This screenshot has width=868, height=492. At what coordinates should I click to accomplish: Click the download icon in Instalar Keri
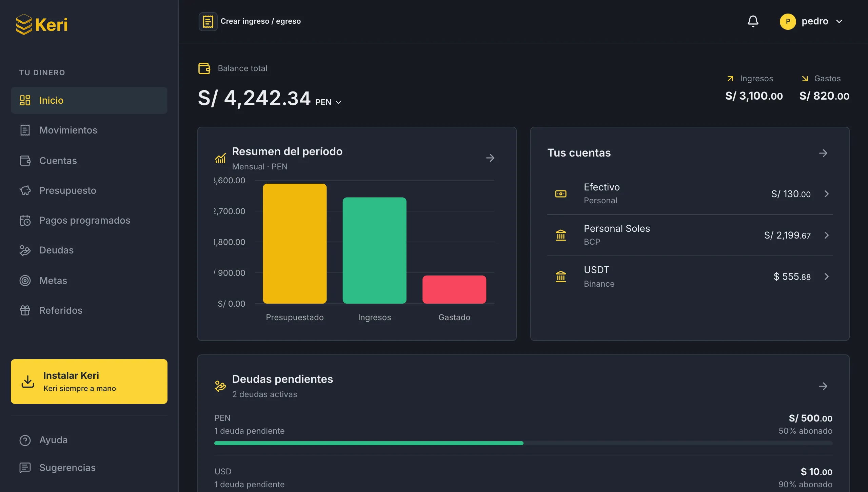click(x=28, y=382)
